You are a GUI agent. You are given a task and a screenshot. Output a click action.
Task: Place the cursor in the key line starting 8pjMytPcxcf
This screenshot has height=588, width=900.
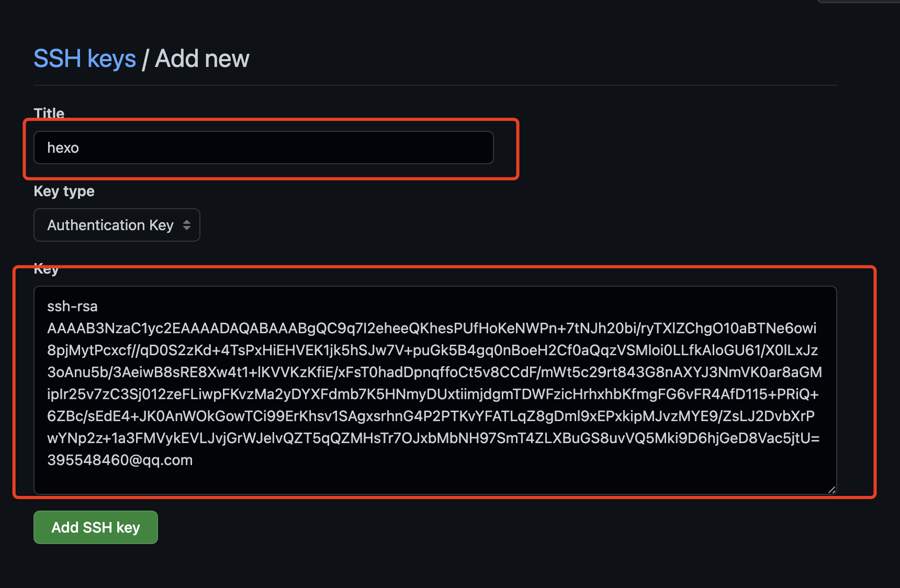pyautogui.click(x=433, y=350)
